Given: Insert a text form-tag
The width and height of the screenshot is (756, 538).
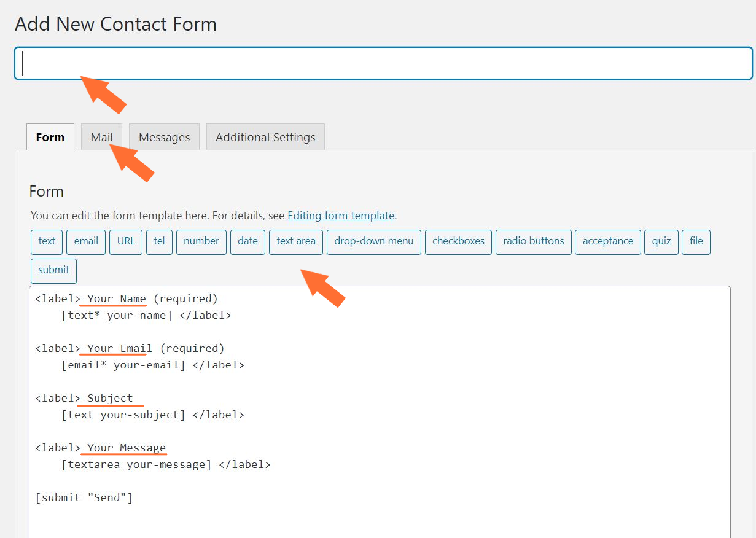Looking at the screenshot, I should (x=46, y=242).
